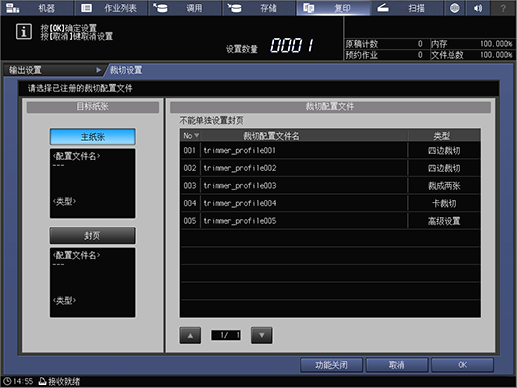Image resolution: width=517 pixels, height=388 pixels.
Task: Click the 接收就绪 receive-ready status icon
Action: coord(42,381)
